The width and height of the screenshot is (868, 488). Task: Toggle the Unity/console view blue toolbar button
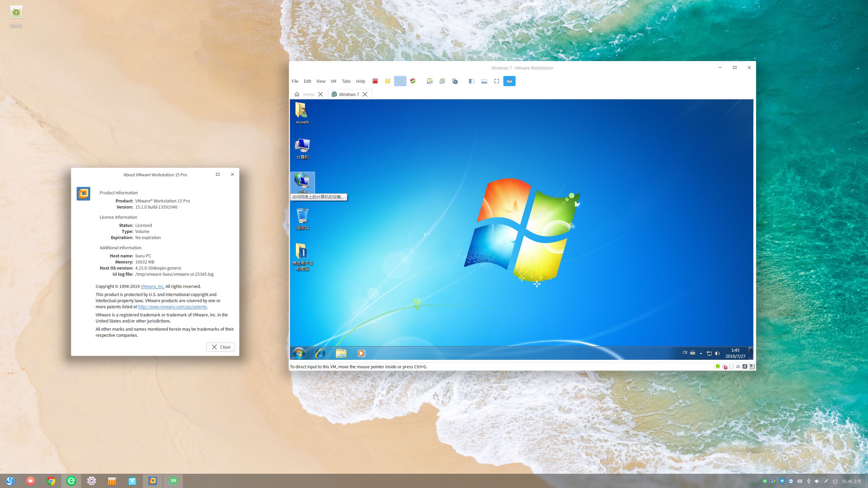509,81
